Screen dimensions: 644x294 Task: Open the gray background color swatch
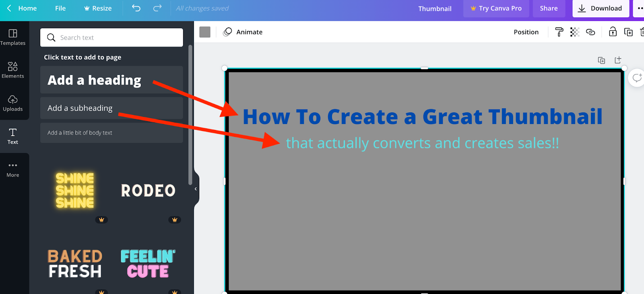pyautogui.click(x=205, y=32)
